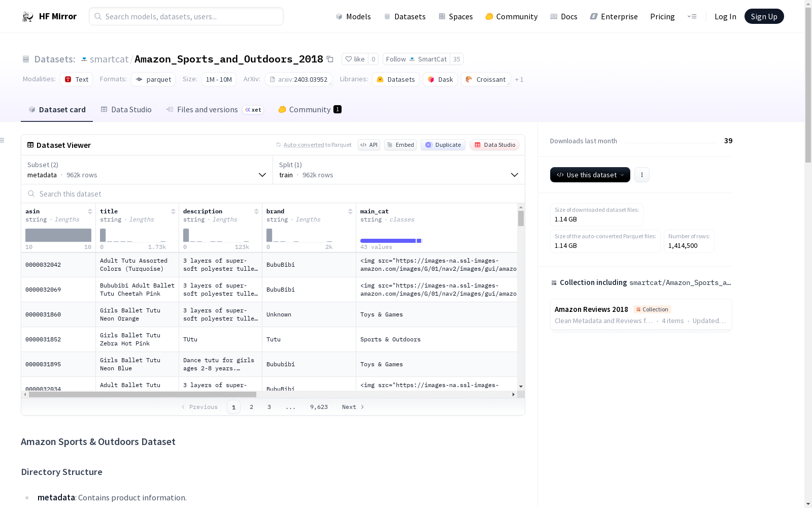
Task: Select the Croissant library tag
Action: click(486, 80)
